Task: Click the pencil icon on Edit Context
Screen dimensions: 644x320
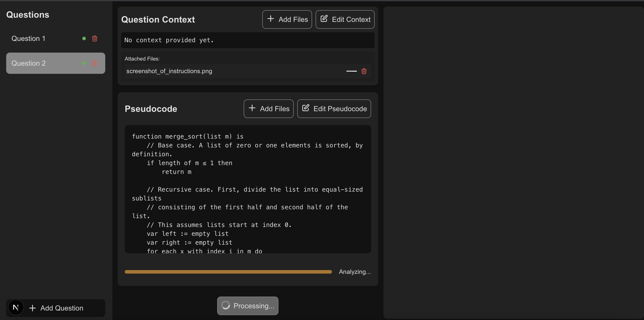Action: pos(324,19)
